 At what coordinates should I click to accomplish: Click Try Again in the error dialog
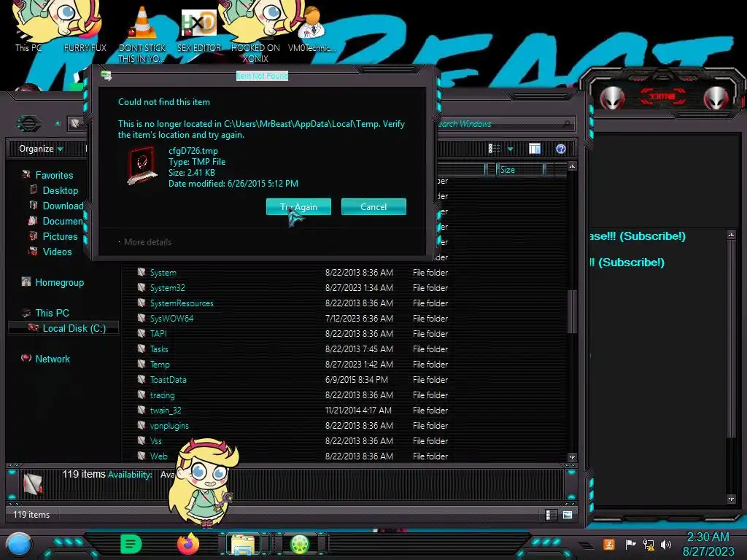(298, 206)
